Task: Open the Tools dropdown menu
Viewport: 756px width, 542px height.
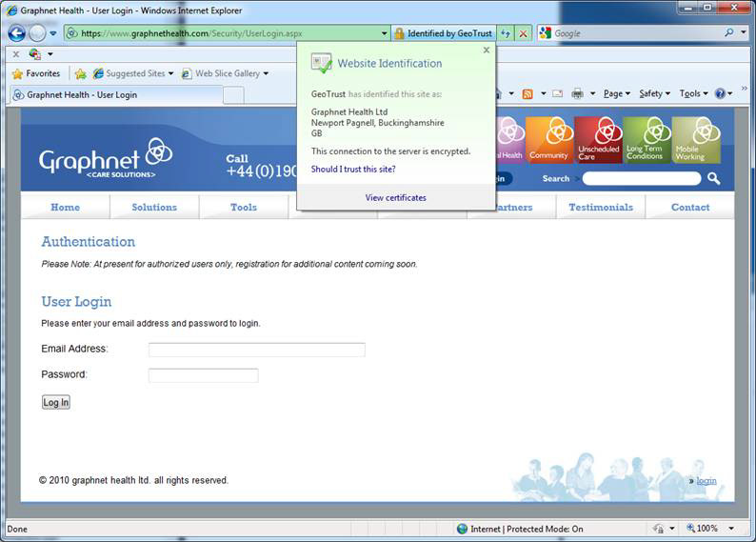Action: coord(692,93)
